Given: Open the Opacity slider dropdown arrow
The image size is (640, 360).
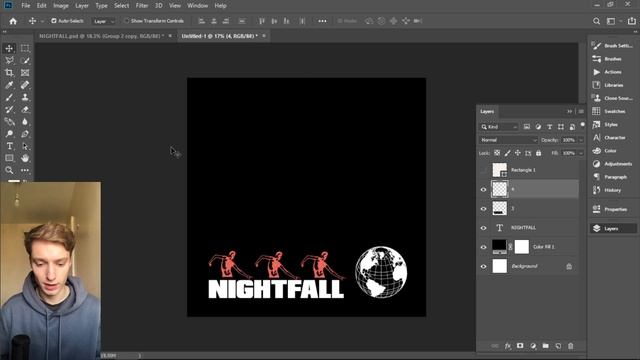Looking at the screenshot, I should pyautogui.click(x=581, y=140).
